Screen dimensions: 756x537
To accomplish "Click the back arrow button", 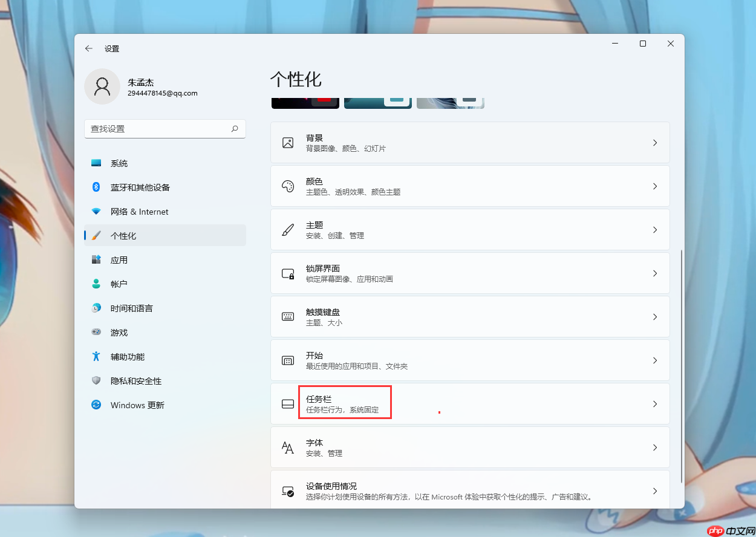I will click(88, 48).
